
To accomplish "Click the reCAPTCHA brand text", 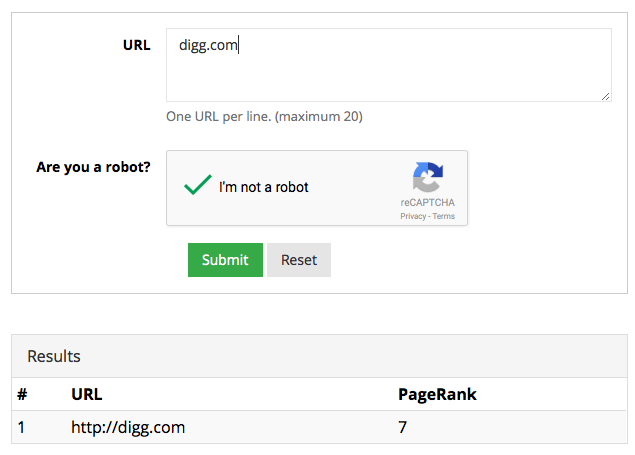I will tap(428, 202).
